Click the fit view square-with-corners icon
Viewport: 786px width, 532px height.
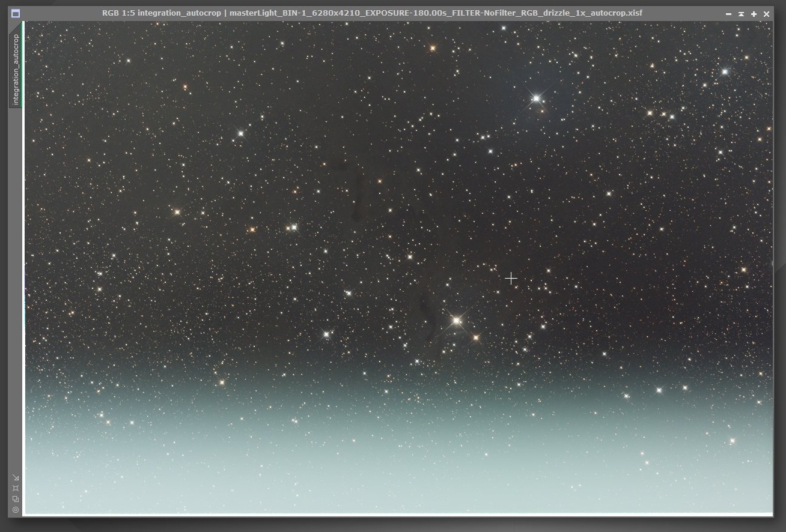[x=16, y=488]
